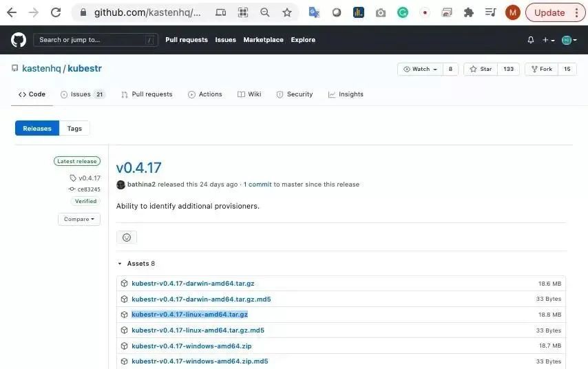Click the stargazers count 133

tap(508, 69)
